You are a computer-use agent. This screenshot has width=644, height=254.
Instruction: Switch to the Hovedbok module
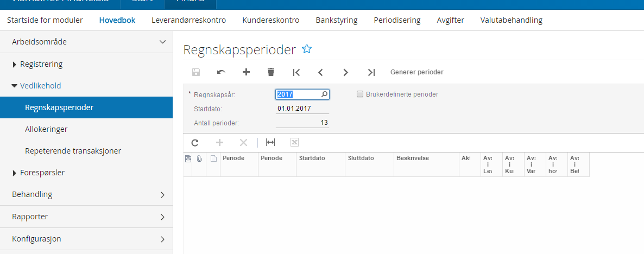[117, 20]
